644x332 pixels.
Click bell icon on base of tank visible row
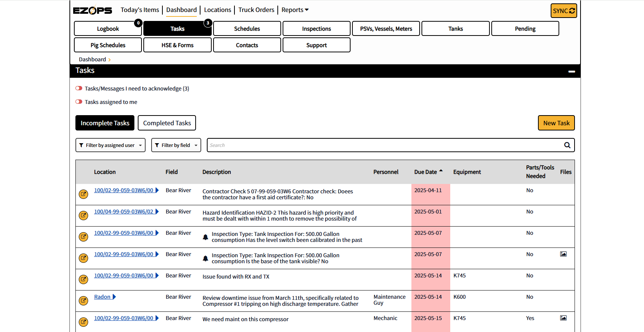[205, 258]
